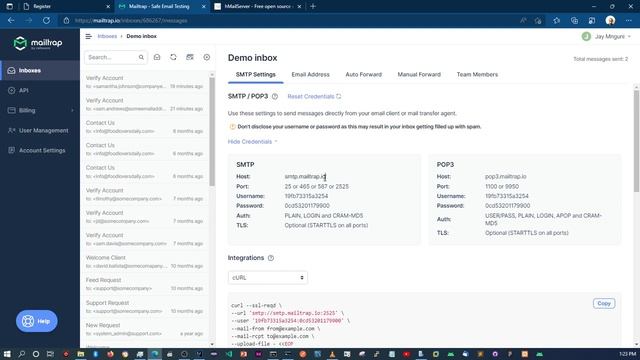Switch to Email Address tab
Viewport: 640px width, 360px height.
pos(310,75)
